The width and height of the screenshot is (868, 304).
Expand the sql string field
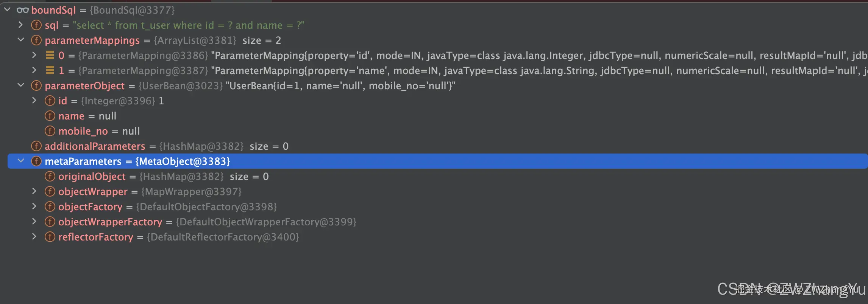(x=21, y=25)
